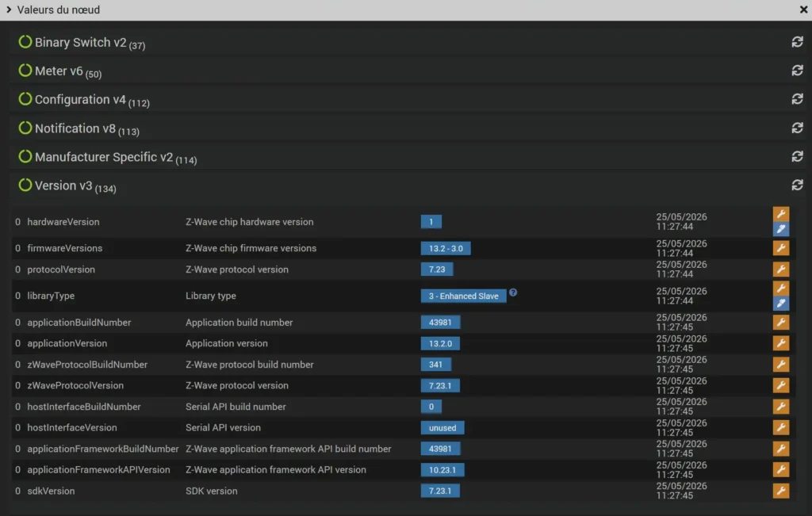Click the applicationVersion value 13.2.0
This screenshot has width=812, height=516.
tap(440, 344)
